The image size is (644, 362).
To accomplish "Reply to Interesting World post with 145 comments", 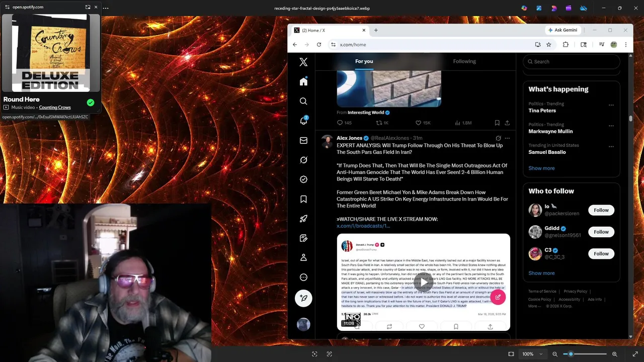I will coord(344,123).
